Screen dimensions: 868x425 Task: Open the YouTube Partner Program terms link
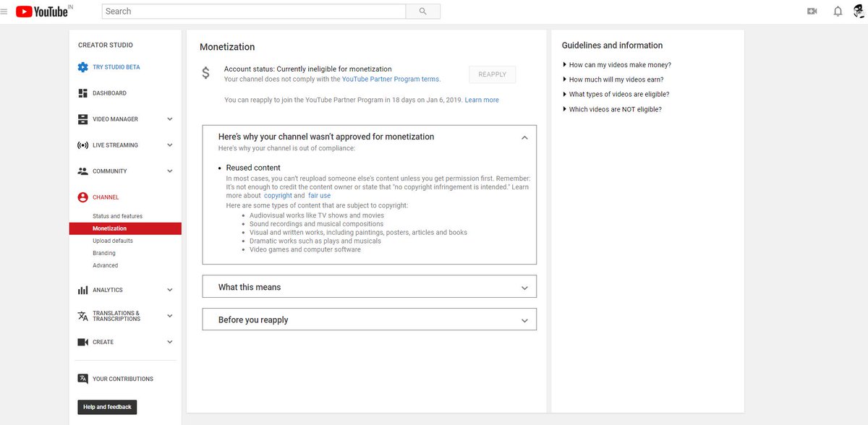click(x=391, y=80)
